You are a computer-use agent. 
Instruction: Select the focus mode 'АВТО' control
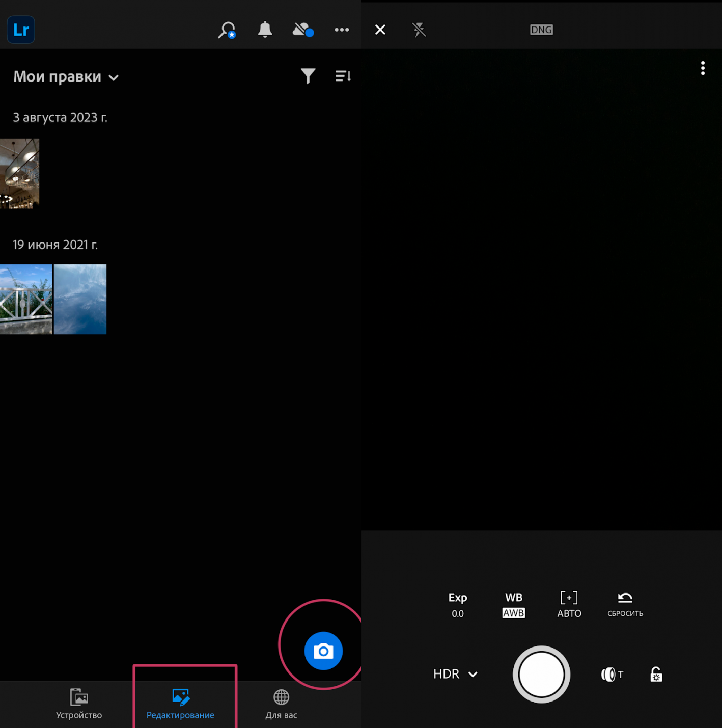tap(569, 605)
